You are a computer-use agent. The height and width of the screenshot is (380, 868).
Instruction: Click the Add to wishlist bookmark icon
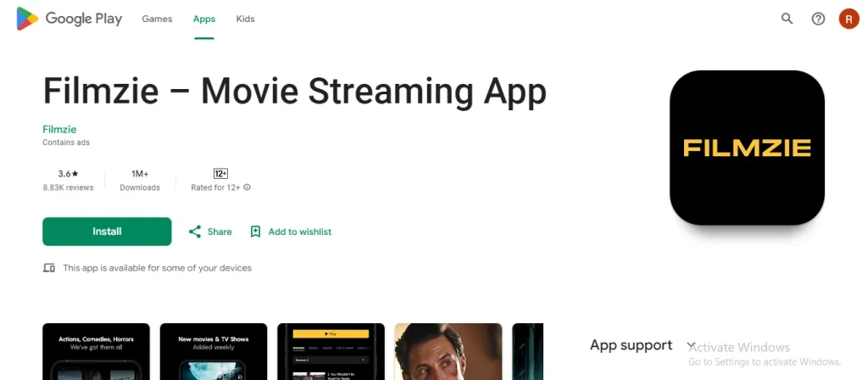[255, 232]
